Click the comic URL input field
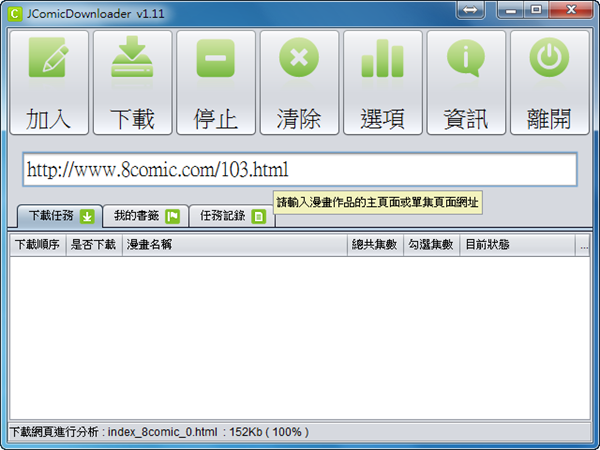This screenshot has width=600, height=450. 300,170
